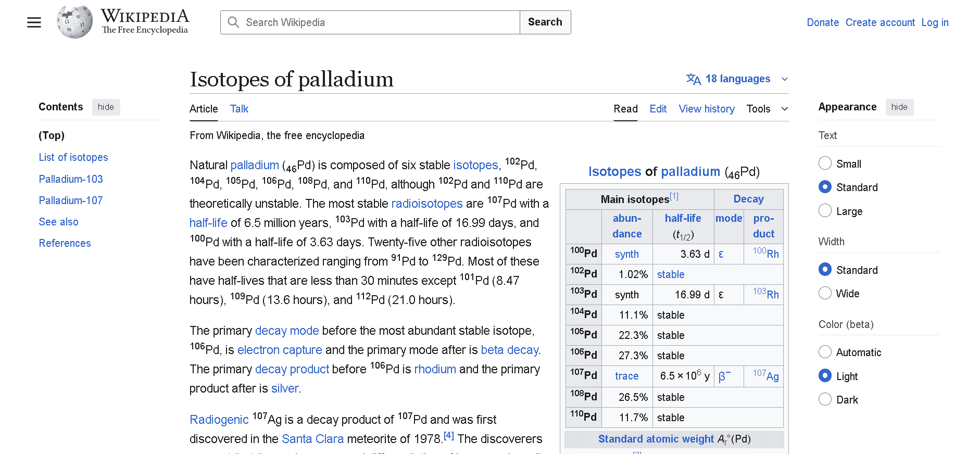This screenshot has height=454, width=980.
Task: Go to List of isotopes section
Action: (x=73, y=157)
